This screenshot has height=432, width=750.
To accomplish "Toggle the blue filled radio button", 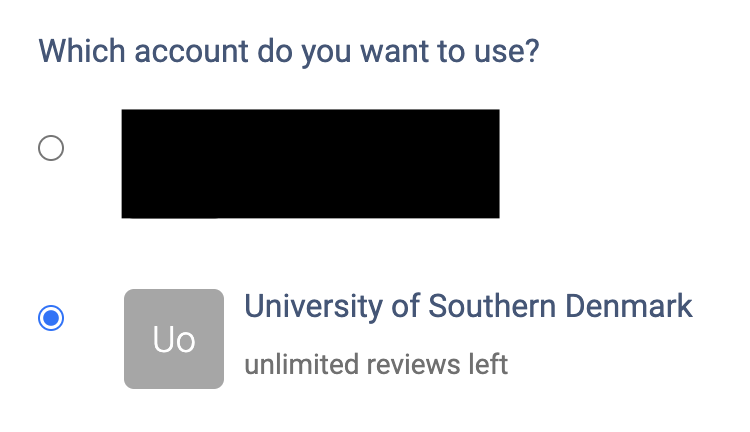I will point(50,319).
